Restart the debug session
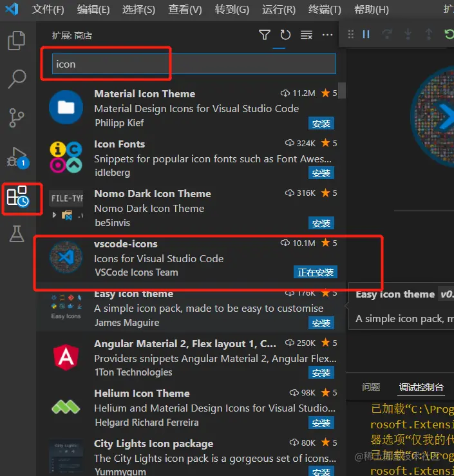 coord(449,34)
